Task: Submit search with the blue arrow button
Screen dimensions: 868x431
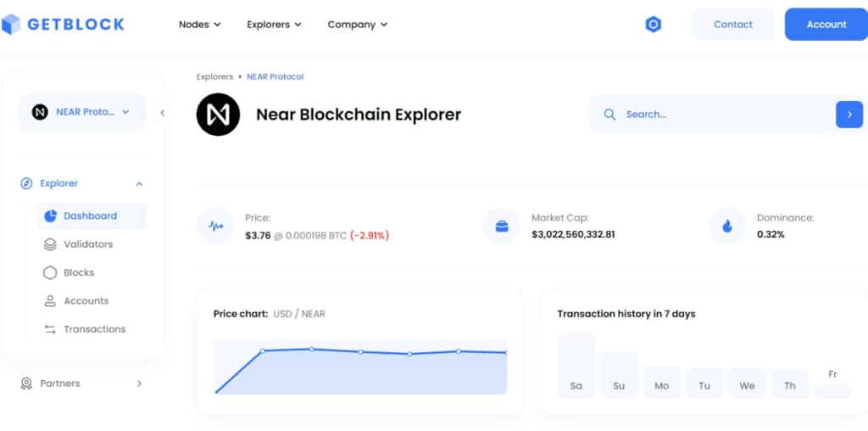Action: 849,115
